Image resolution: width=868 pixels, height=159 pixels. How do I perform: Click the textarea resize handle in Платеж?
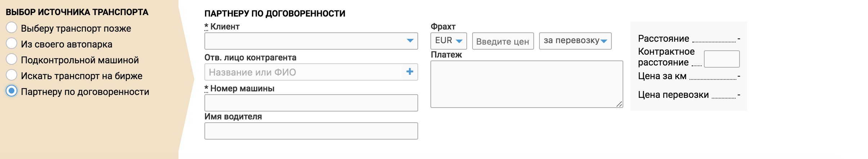point(619,104)
